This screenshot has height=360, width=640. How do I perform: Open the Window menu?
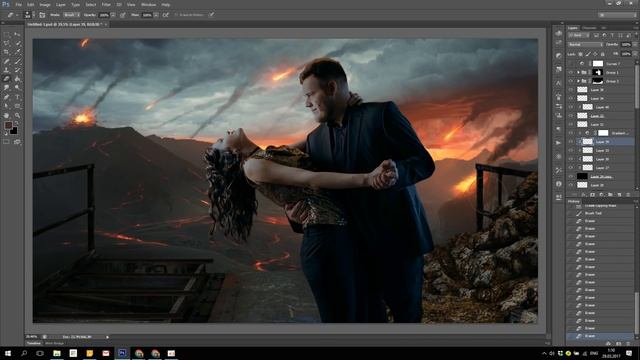tap(148, 4)
